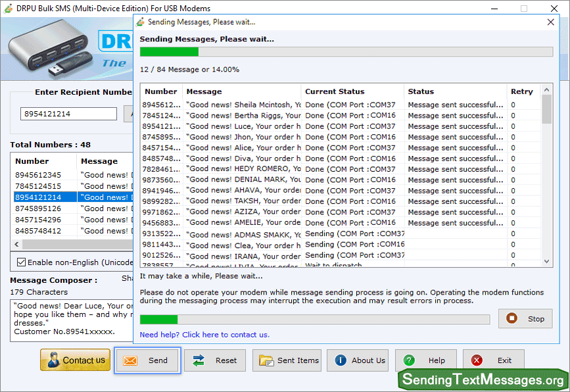Click the Sending Messages dialog title icon
Viewport: 570px width, 392px height.
point(140,22)
